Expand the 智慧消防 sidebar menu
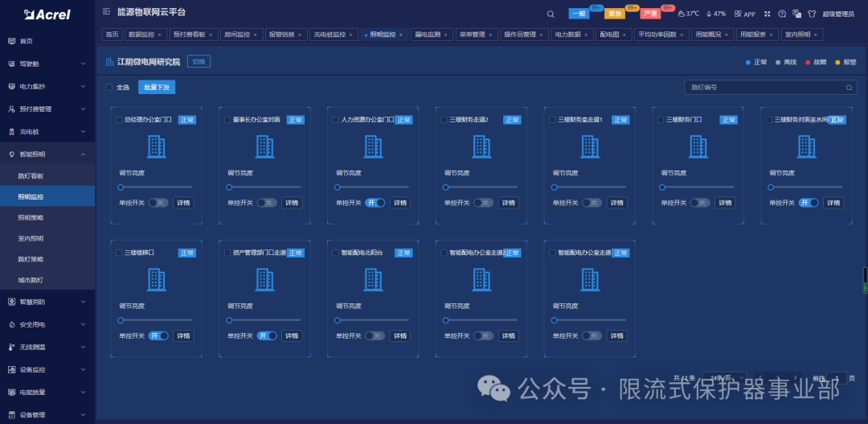The width and height of the screenshot is (868, 424). tap(47, 302)
